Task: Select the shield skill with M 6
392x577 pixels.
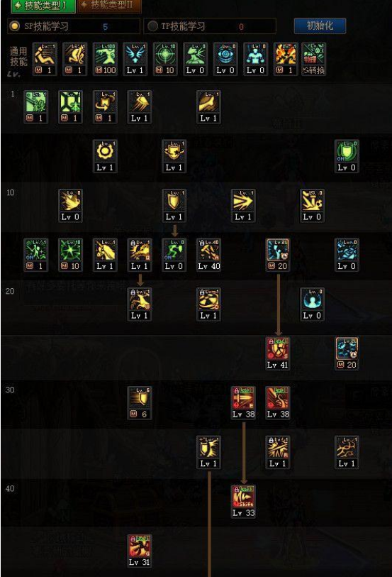Action: click(139, 402)
